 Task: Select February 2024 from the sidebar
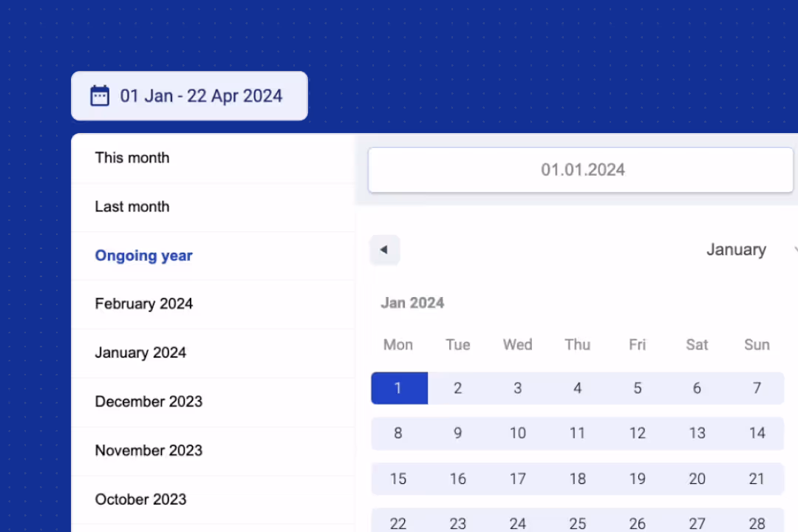[x=143, y=304]
